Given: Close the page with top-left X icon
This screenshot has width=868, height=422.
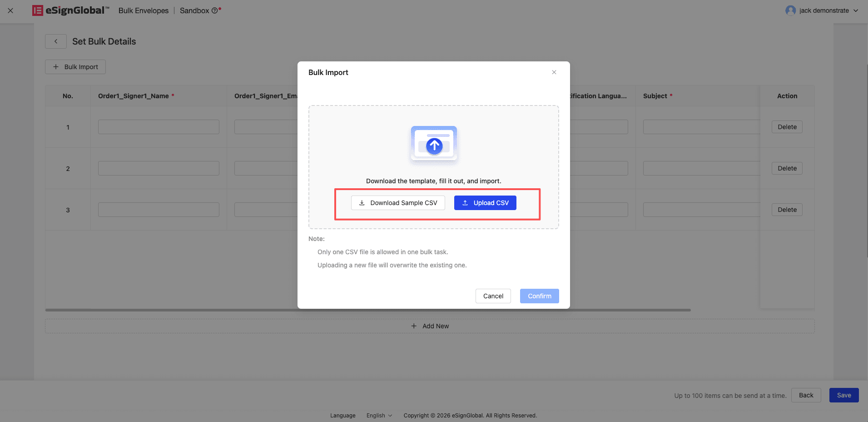Looking at the screenshot, I should (10, 10).
